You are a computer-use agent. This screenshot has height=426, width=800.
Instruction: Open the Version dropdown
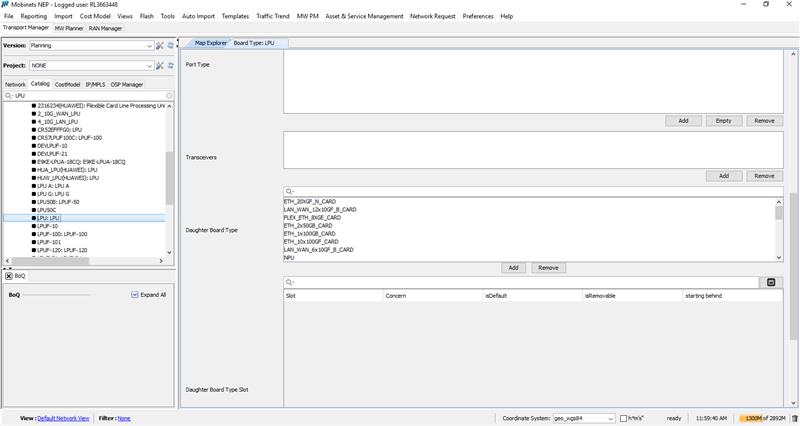coord(149,46)
